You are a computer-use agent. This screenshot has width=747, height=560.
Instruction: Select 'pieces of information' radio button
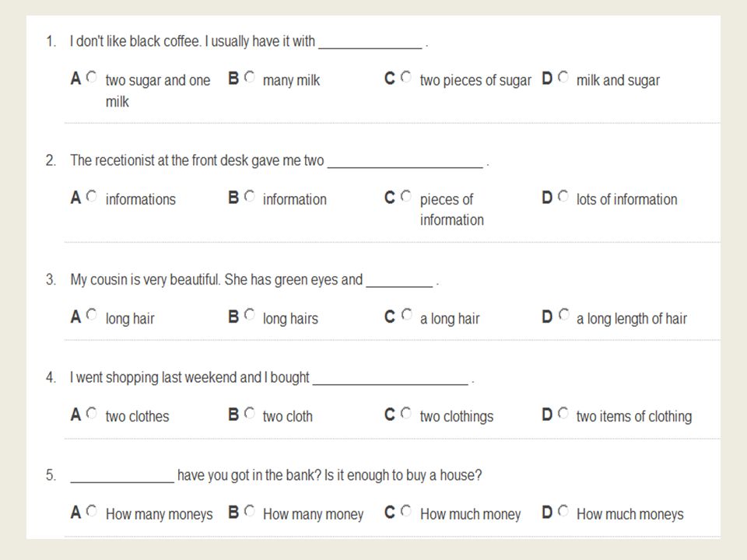pyautogui.click(x=406, y=196)
